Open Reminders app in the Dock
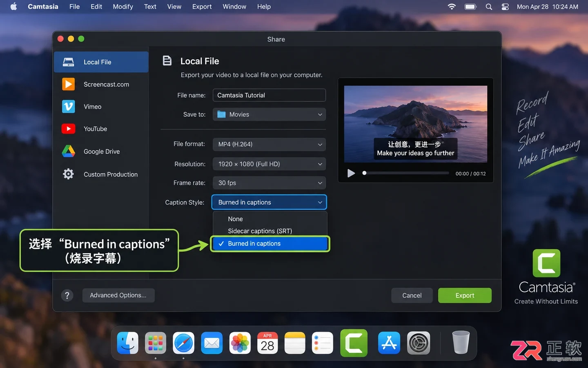This screenshot has width=588, height=368. coord(323,343)
